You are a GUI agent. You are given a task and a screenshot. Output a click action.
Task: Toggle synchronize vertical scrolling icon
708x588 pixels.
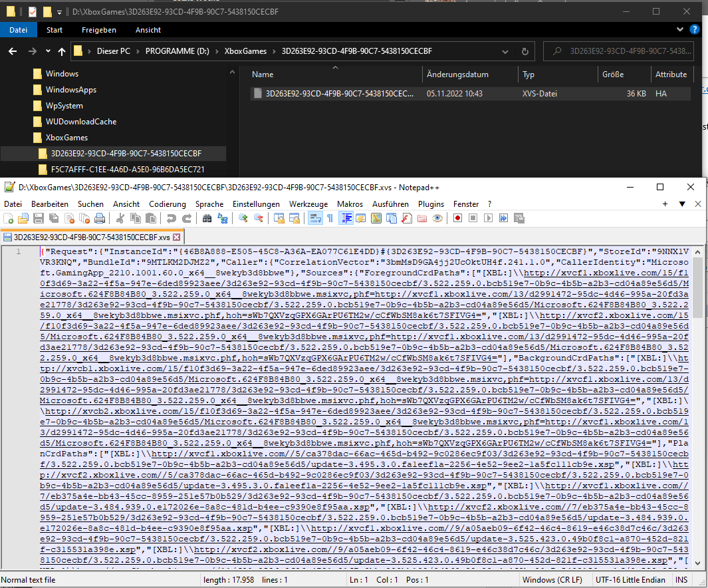point(279,219)
